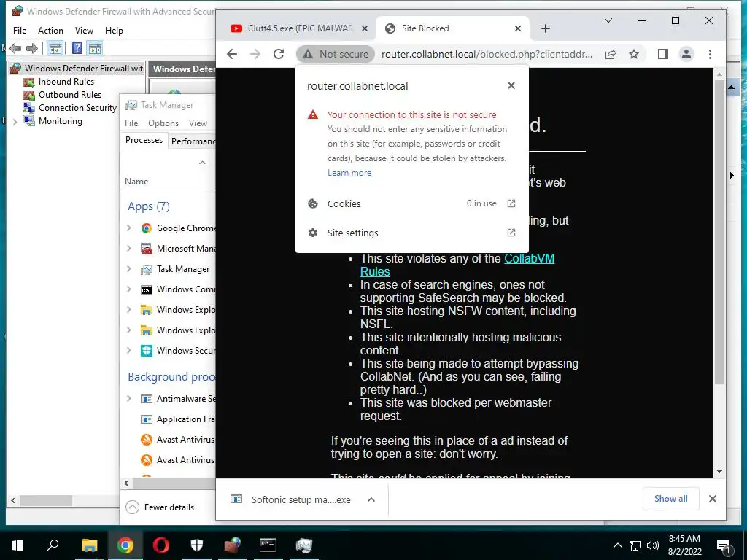This screenshot has height=560, width=747.
Task: Open Windows Start menu
Action: coord(18,545)
